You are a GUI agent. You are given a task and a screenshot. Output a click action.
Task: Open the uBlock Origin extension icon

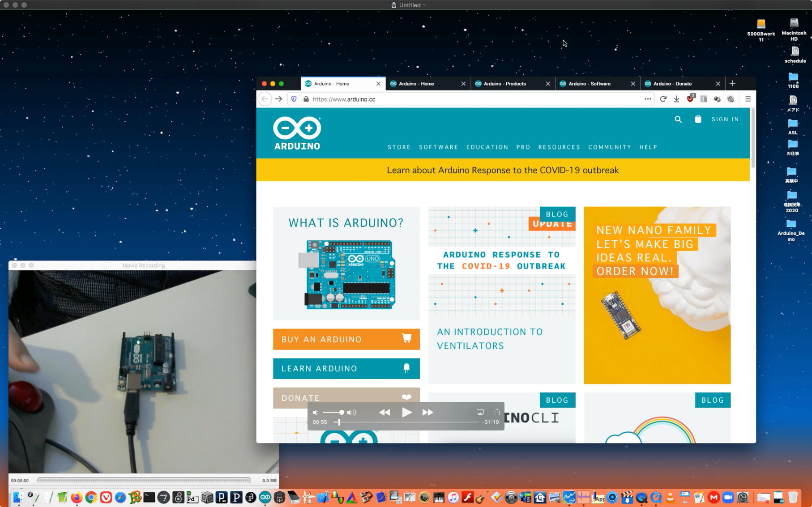tap(691, 98)
